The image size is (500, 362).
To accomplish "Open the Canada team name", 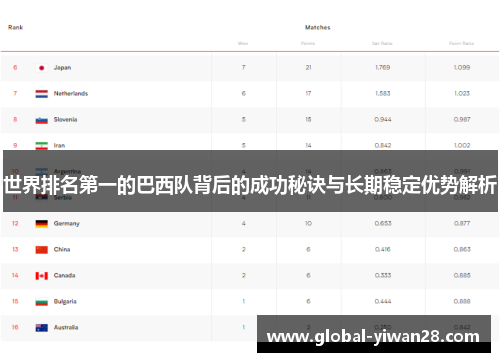I will (x=64, y=275).
